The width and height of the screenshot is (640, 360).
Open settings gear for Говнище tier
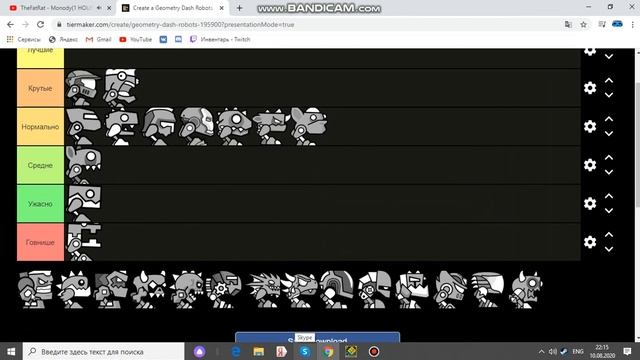click(x=590, y=242)
